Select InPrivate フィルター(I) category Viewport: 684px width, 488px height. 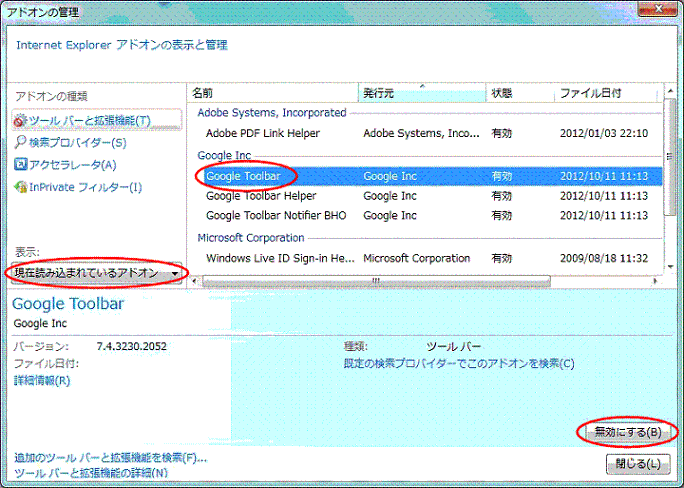pos(86,187)
